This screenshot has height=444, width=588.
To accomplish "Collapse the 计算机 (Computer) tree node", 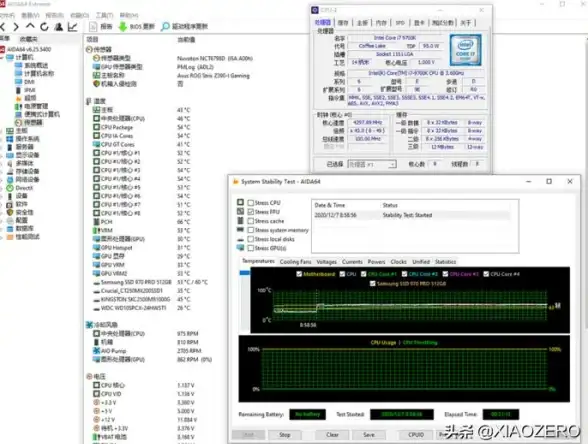I will [x=2, y=57].
